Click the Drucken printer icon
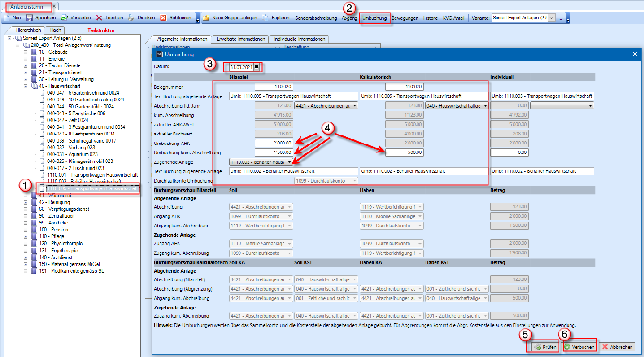 click(x=131, y=18)
